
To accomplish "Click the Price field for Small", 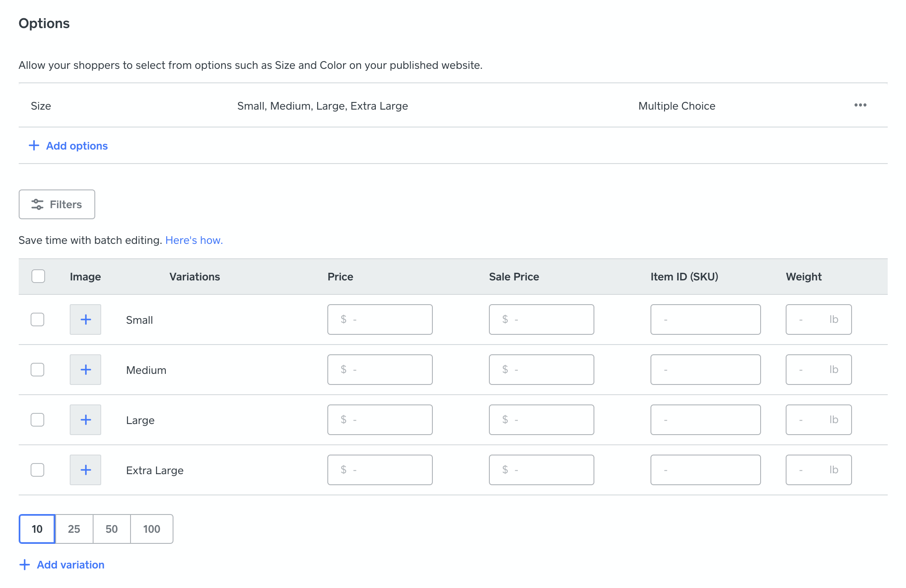I will [x=380, y=319].
